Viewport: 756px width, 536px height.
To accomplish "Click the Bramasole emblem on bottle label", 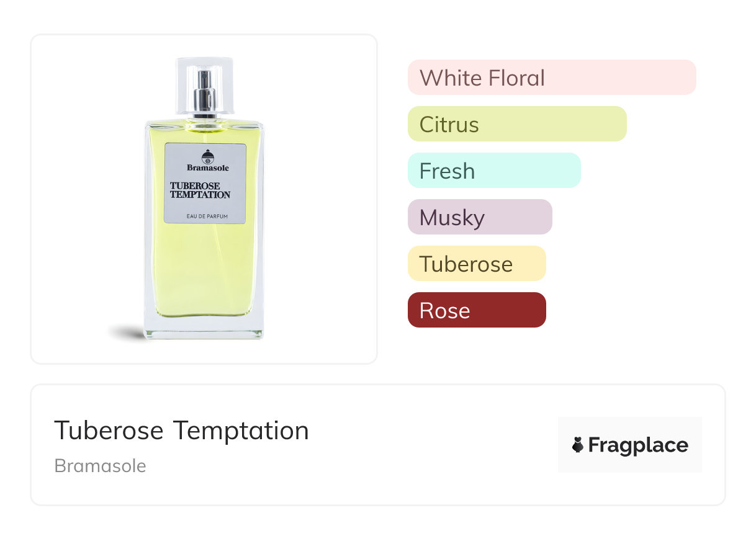I will [x=208, y=156].
